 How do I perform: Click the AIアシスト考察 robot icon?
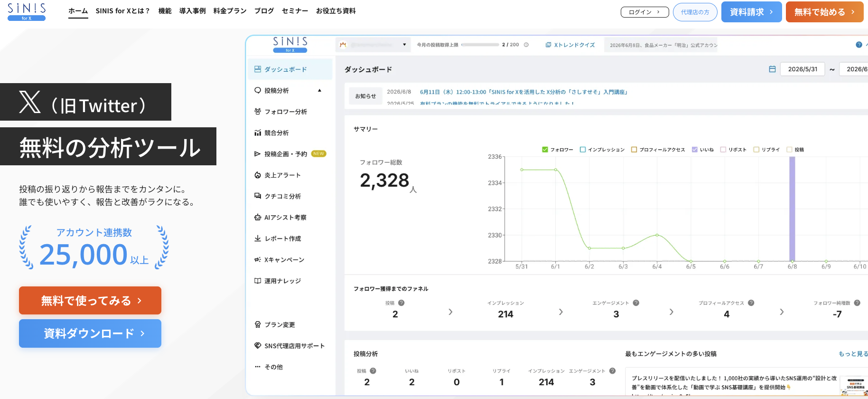point(257,218)
